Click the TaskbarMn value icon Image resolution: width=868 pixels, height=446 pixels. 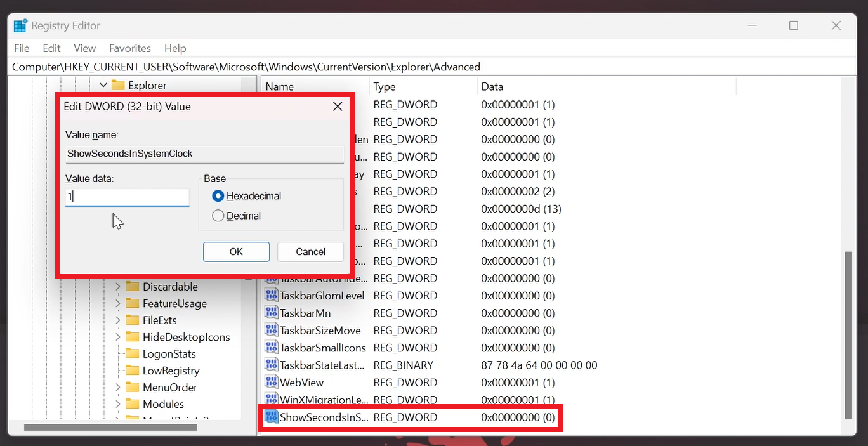(x=271, y=313)
